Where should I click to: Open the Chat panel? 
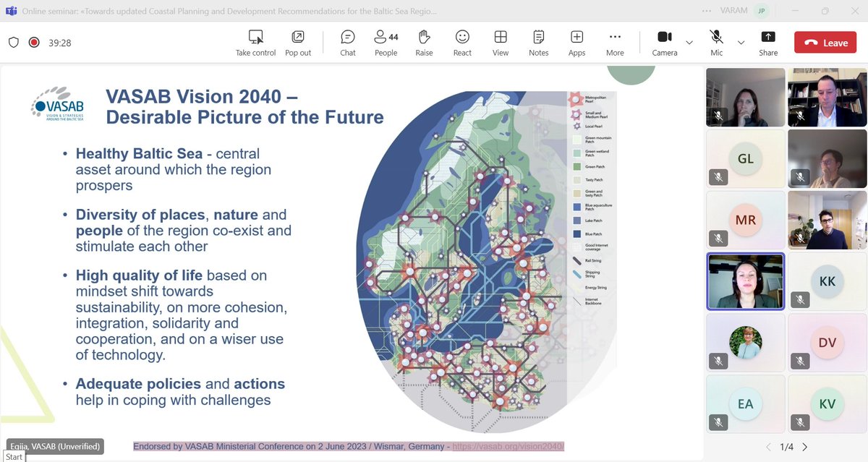pos(348,43)
